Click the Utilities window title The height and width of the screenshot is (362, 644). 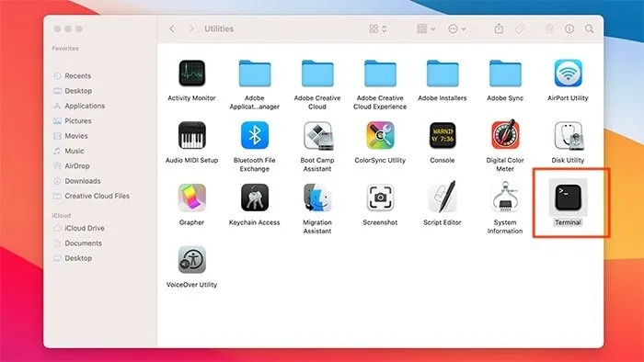click(x=219, y=28)
